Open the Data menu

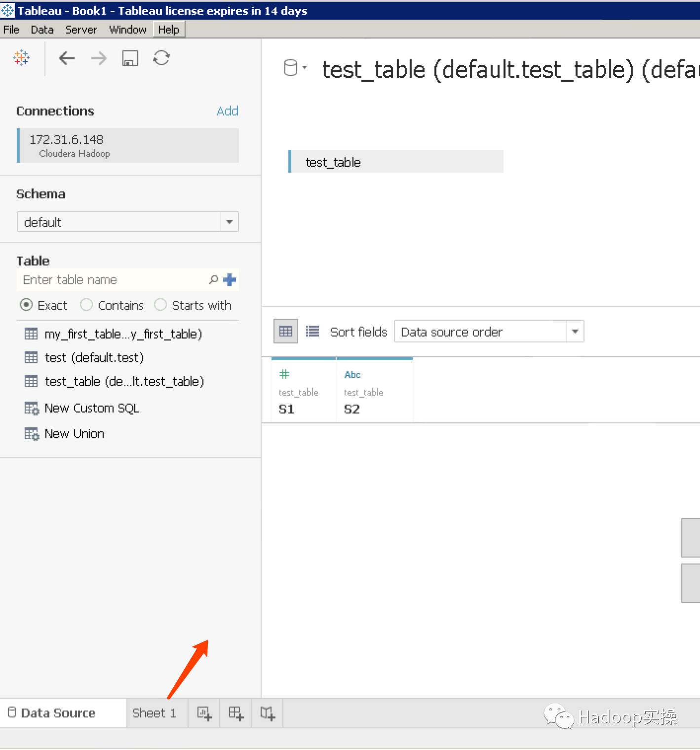coord(42,30)
